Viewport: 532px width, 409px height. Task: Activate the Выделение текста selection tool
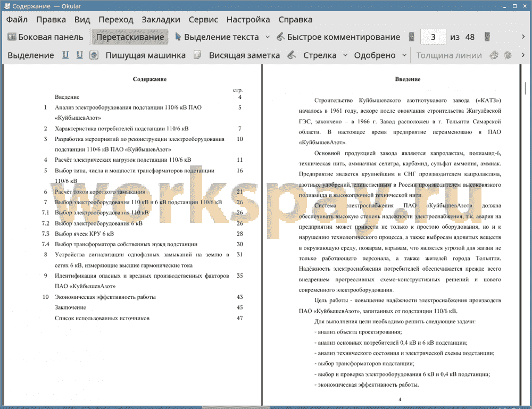point(217,37)
